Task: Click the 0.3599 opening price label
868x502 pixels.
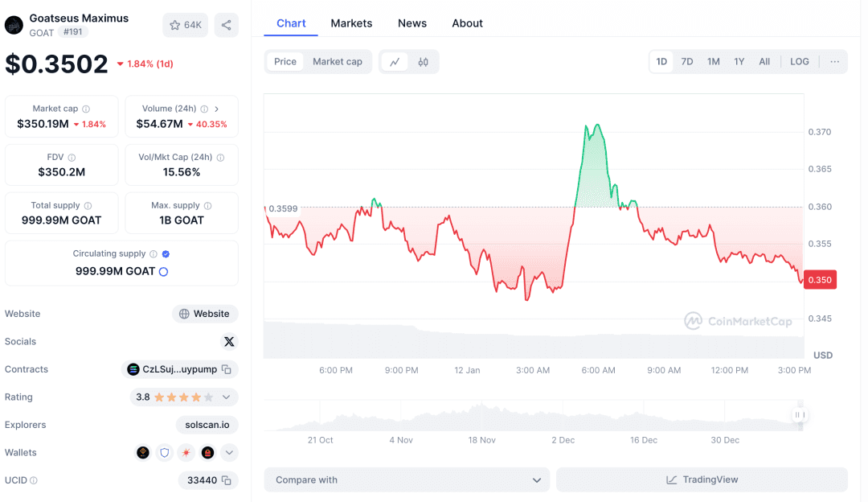Action: (x=283, y=209)
